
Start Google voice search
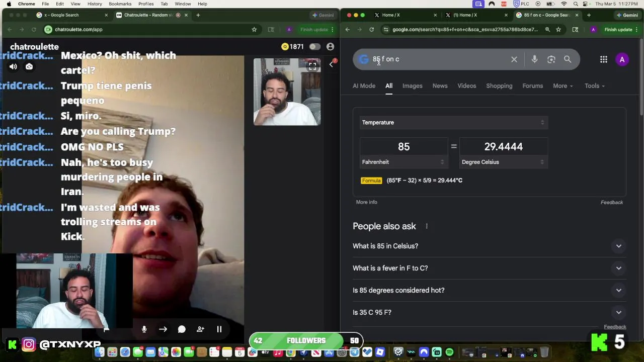click(x=534, y=59)
